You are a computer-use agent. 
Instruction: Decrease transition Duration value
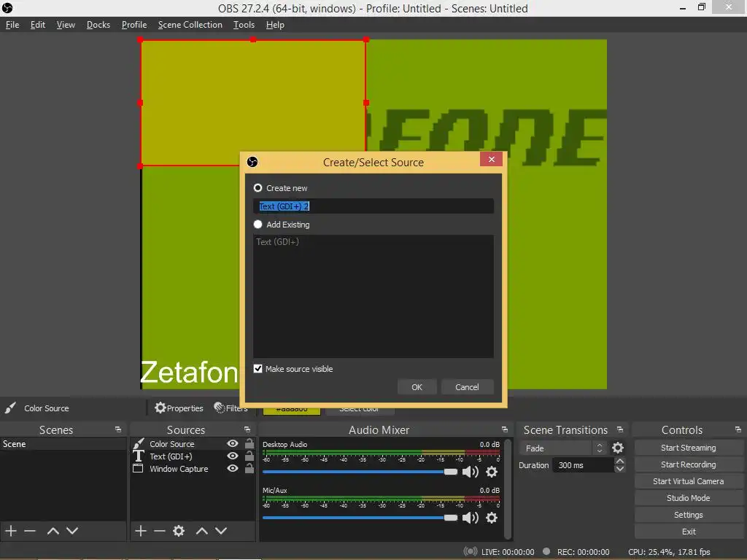tap(620, 469)
